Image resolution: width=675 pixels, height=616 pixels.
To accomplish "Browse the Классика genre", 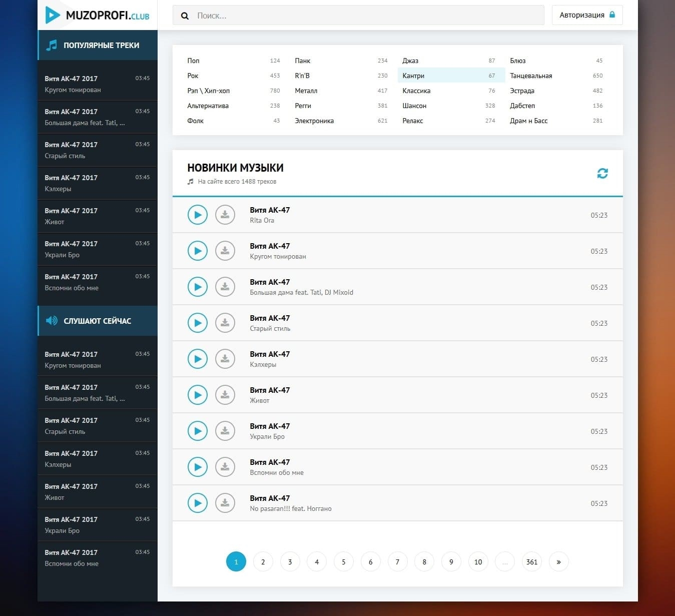I will pos(449,91).
